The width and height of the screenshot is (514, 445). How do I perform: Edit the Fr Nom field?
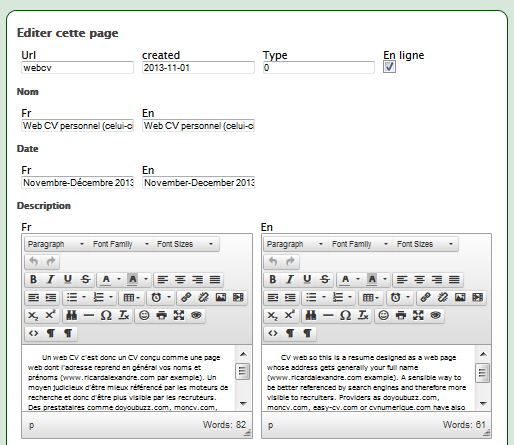click(x=77, y=126)
